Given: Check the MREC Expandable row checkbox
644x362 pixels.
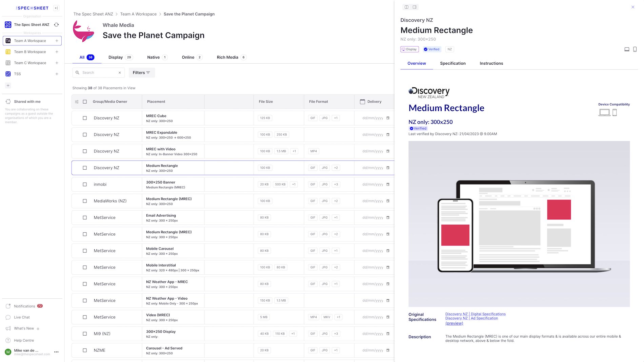Looking at the screenshot, I should coord(85,135).
